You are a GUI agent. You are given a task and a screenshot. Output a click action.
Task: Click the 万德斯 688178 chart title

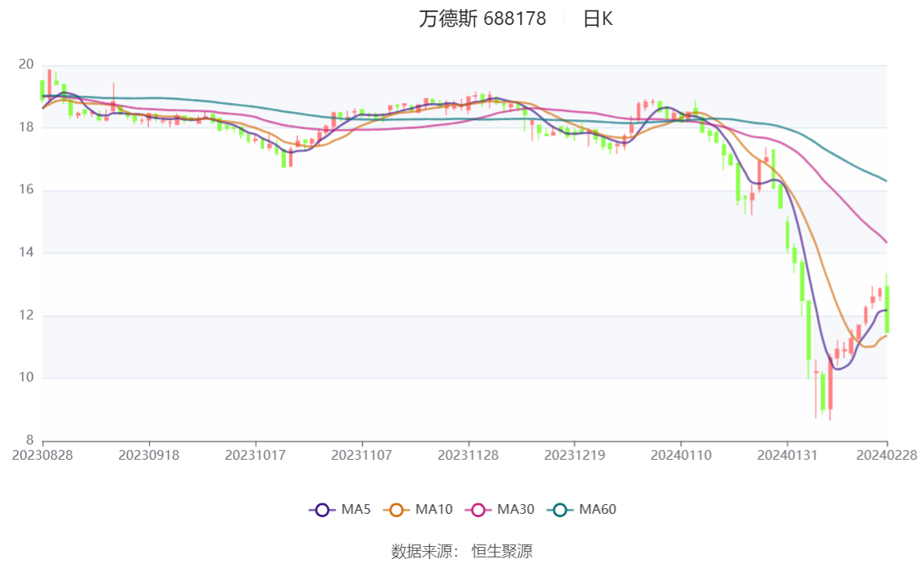point(483,19)
